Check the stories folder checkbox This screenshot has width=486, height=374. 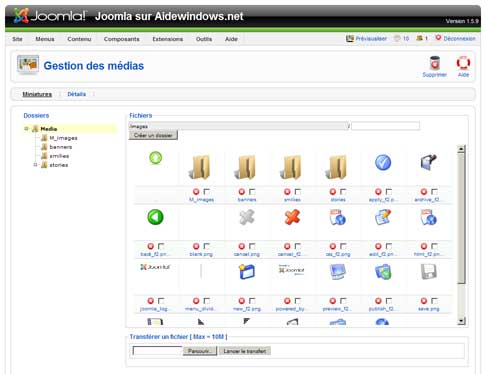click(x=343, y=192)
